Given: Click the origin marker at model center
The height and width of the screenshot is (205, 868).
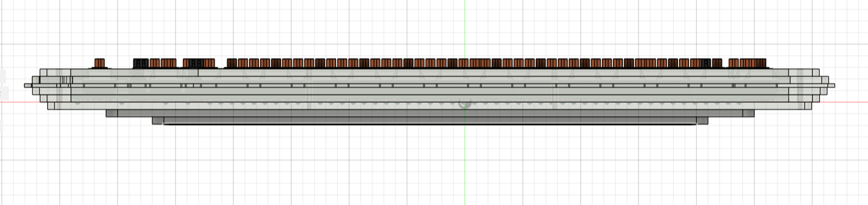Looking at the screenshot, I should (x=465, y=103).
